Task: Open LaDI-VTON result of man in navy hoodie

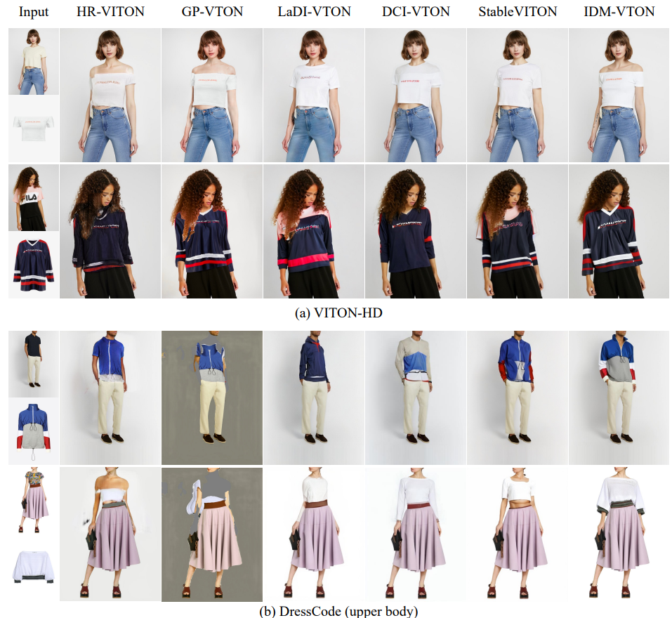Action: [314, 397]
